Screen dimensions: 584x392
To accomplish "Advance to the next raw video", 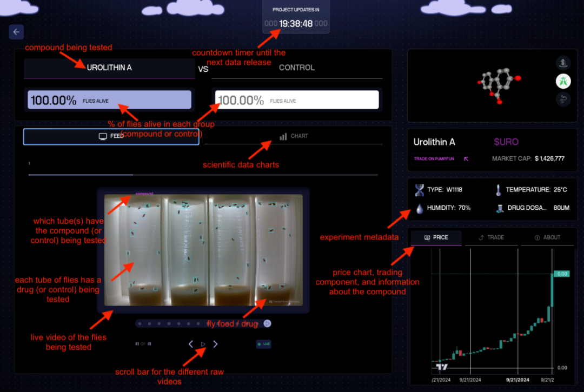I will click(x=215, y=344).
